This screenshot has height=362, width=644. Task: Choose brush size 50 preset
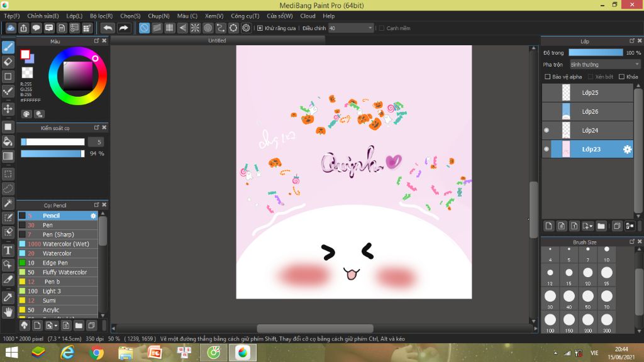click(x=588, y=299)
